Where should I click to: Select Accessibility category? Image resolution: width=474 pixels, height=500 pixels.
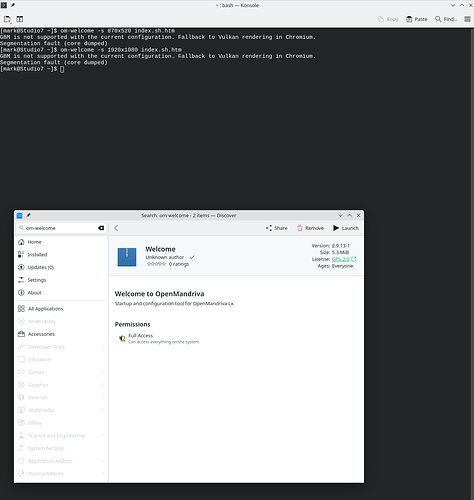pos(62,321)
